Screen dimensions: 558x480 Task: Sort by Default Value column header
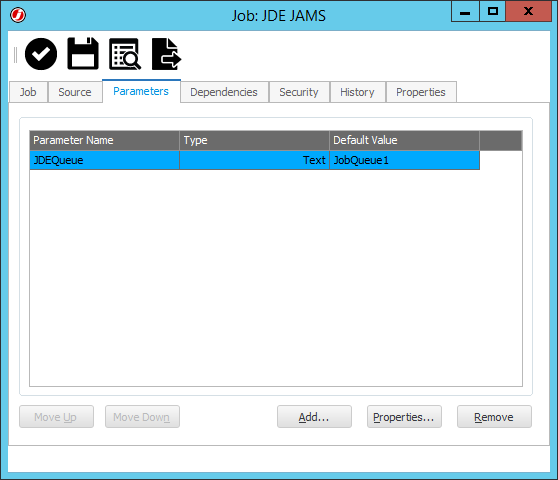[404, 140]
